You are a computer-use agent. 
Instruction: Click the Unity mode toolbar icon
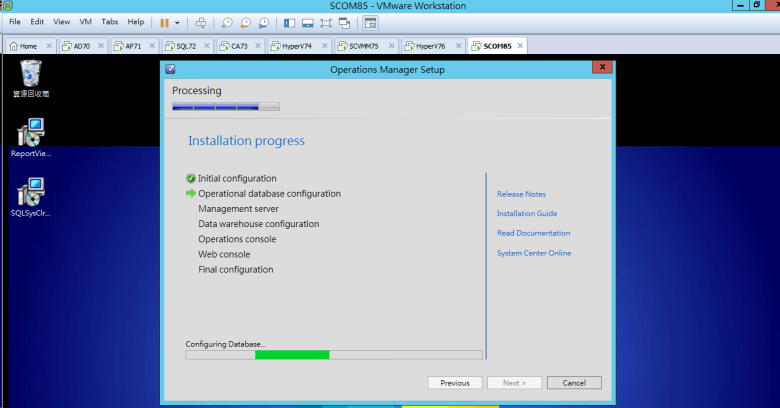[345, 22]
